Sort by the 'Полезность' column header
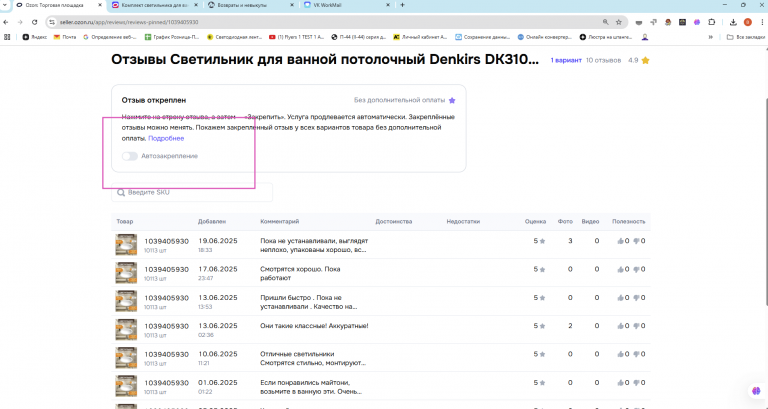Viewport: 768px width, 409px height. pos(628,221)
